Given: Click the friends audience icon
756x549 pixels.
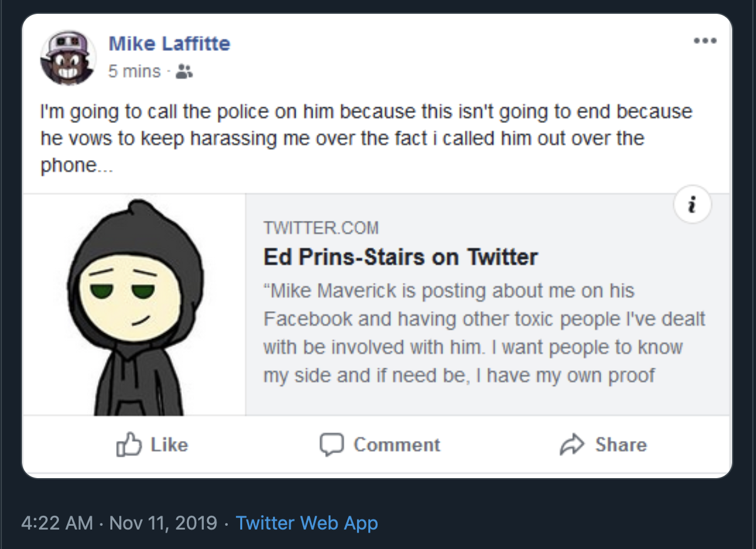Looking at the screenshot, I should pyautogui.click(x=184, y=72).
